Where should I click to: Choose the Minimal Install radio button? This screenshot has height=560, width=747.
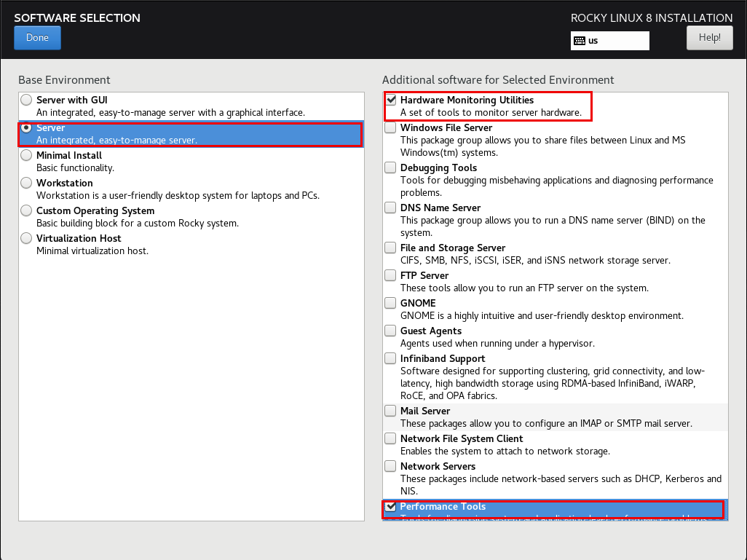click(x=26, y=155)
